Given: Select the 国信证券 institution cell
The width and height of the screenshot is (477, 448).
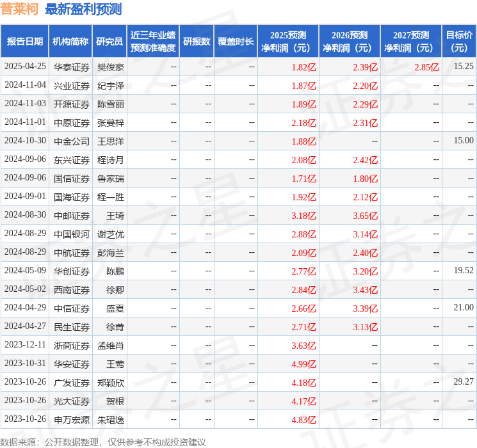Looking at the screenshot, I should 72,179.
